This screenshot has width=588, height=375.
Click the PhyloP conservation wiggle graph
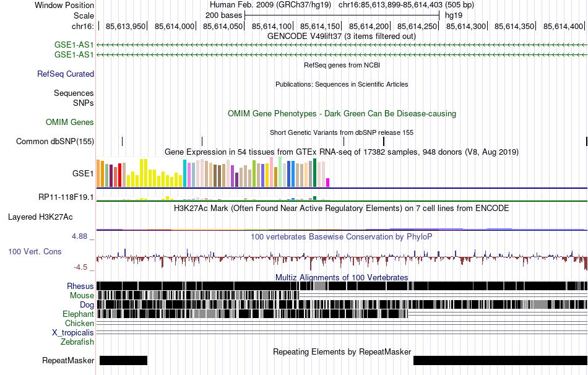point(342,258)
